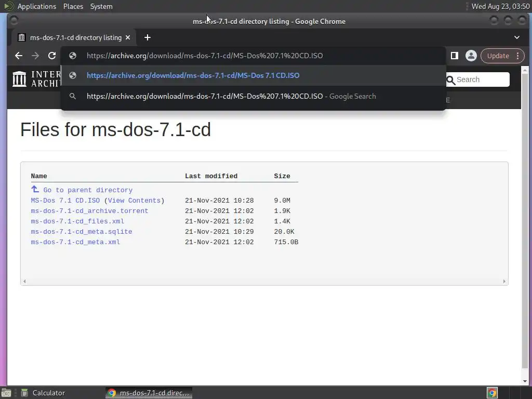Open the Places menu
Image resolution: width=532 pixels, height=399 pixels.
(x=73, y=6)
